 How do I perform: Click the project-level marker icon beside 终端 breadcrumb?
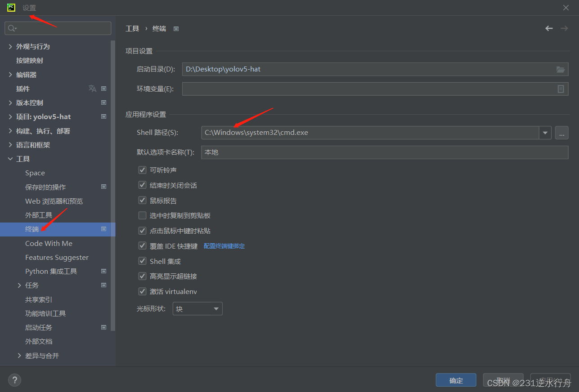coord(176,29)
